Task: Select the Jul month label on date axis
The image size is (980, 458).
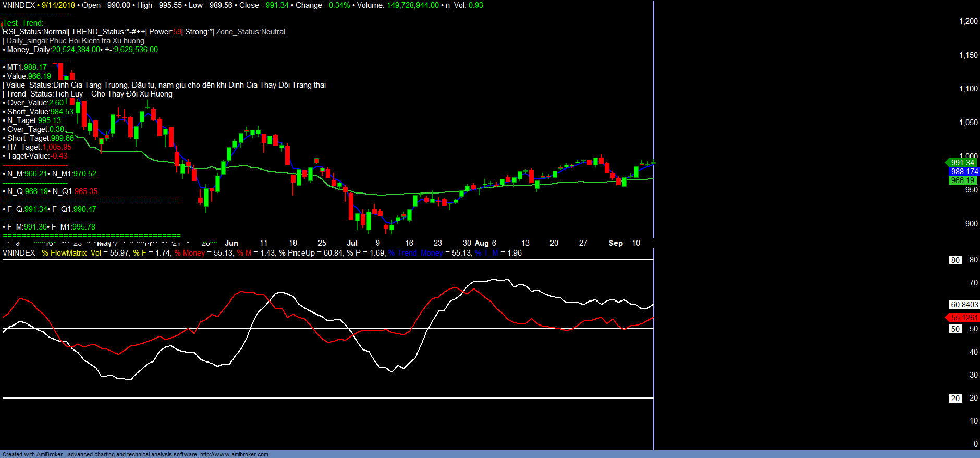Action: click(352, 243)
